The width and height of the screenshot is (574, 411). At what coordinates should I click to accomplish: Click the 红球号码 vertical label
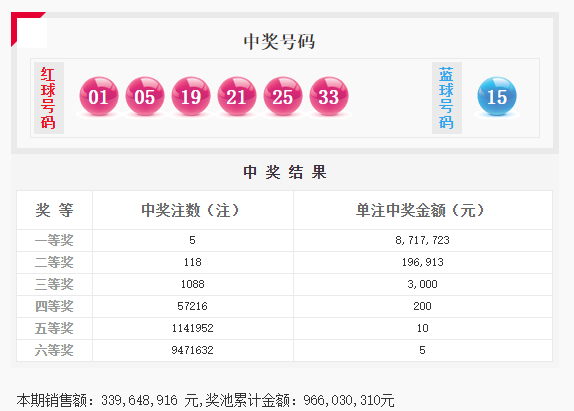pyautogui.click(x=49, y=98)
